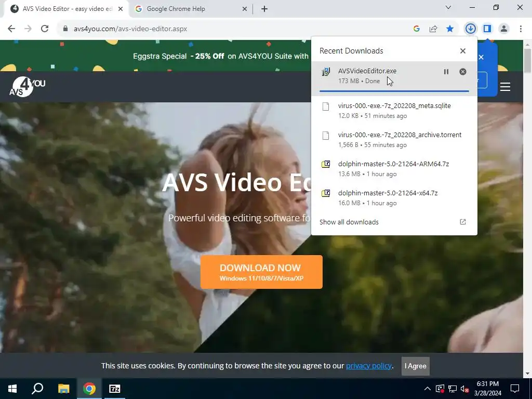Screen dimensions: 532x399
Task: Switch to the AVS Video Editor tab
Action: coord(66,9)
